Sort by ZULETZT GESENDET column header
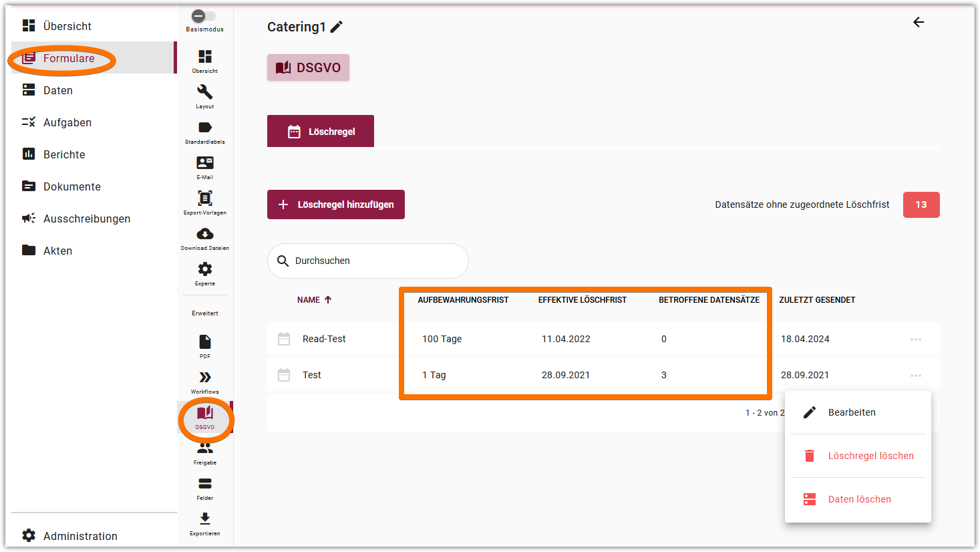980x552 pixels. pyautogui.click(x=817, y=300)
